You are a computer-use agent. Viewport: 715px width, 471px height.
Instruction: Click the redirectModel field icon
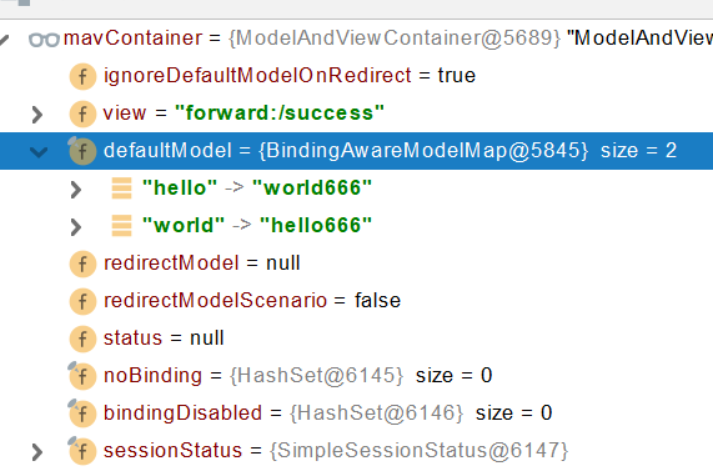coord(83,264)
